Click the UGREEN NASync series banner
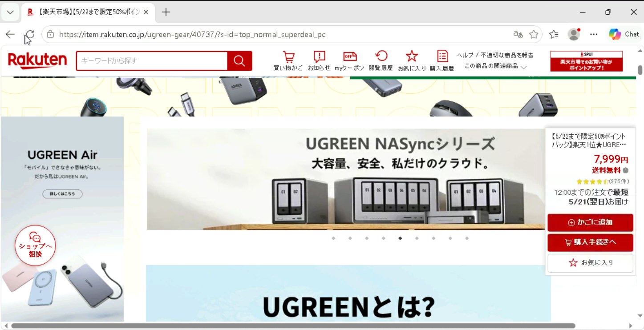Screen dimensions: 644x330 coord(346,179)
